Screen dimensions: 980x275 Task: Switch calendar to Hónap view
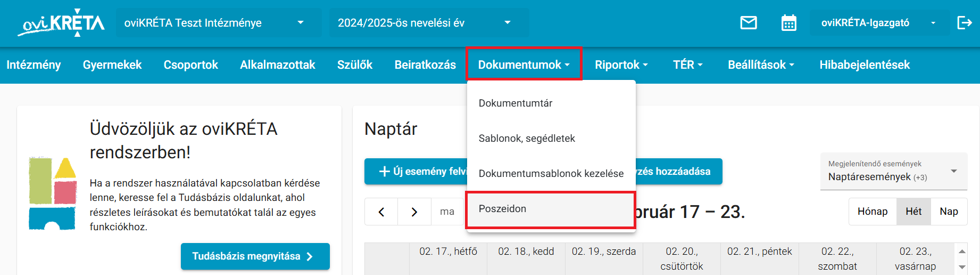[873, 212]
